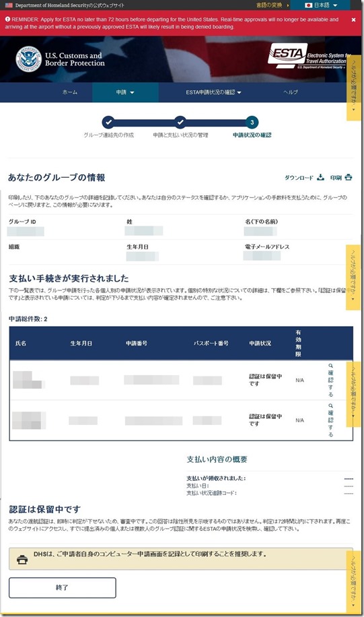Click the 有効期限 column header
The width and height of the screenshot is (364, 617).
pyautogui.click(x=298, y=343)
